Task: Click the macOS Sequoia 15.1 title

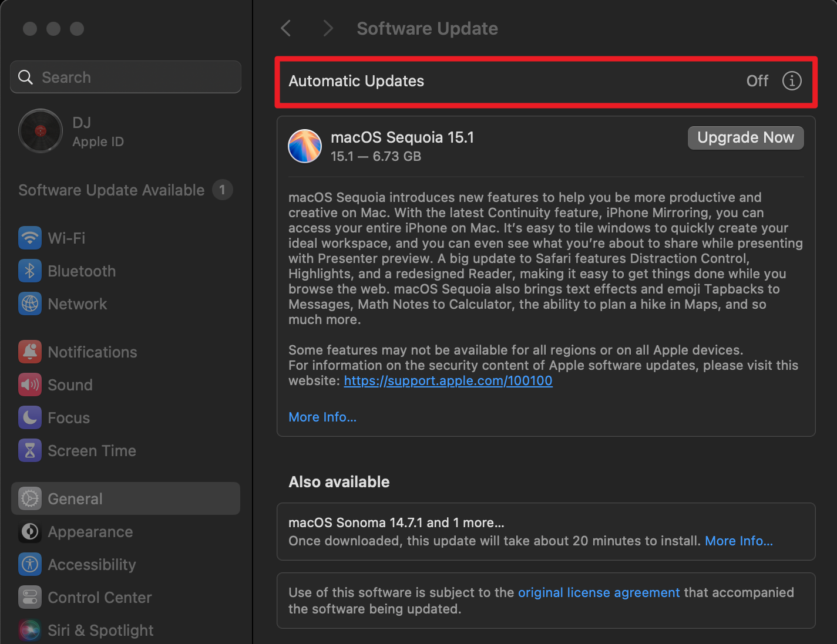Action: (x=402, y=137)
